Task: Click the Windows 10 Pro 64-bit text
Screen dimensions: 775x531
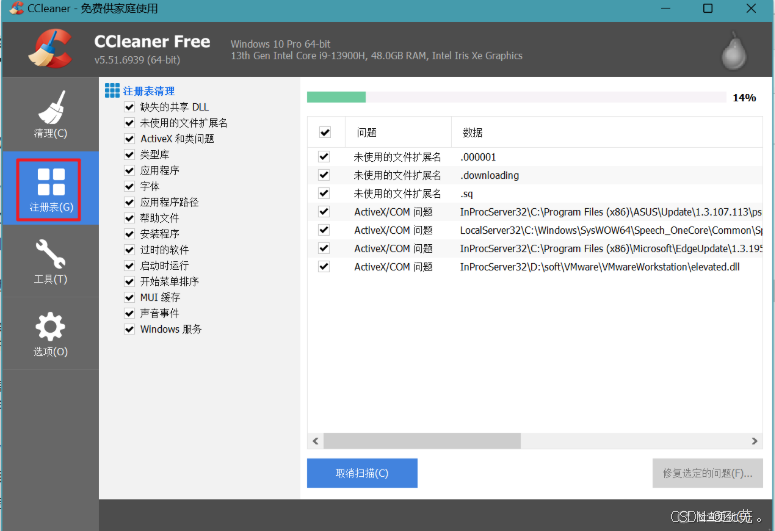Action: [x=280, y=44]
